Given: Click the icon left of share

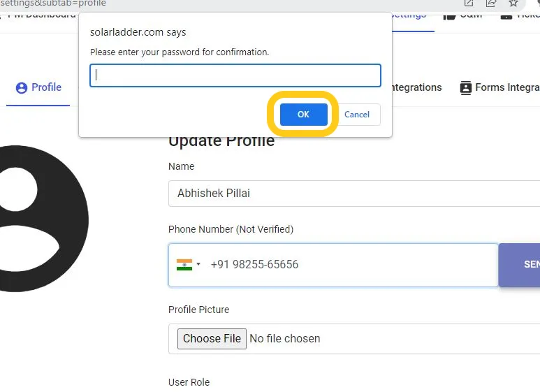Looking at the screenshot, I should coord(469,3).
